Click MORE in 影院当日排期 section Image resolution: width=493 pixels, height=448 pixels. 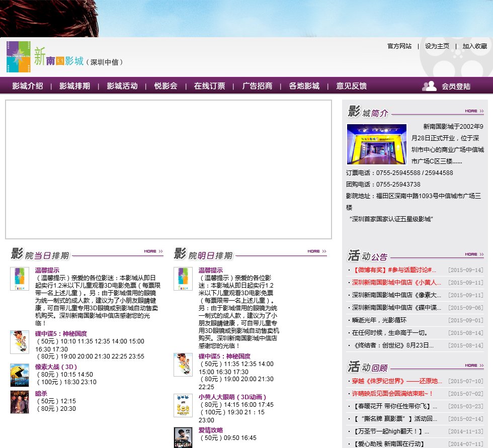(153, 251)
